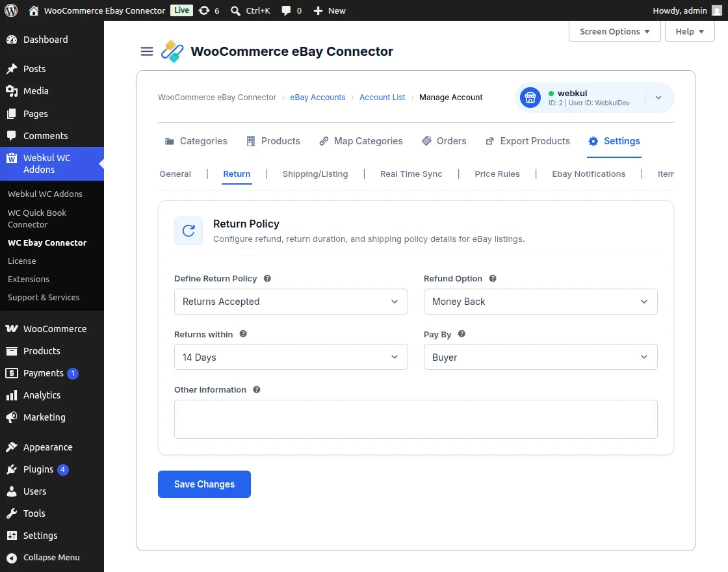Image resolution: width=728 pixels, height=572 pixels.
Task: Click the Posts pin icon in the sidebar
Action: (x=12, y=69)
